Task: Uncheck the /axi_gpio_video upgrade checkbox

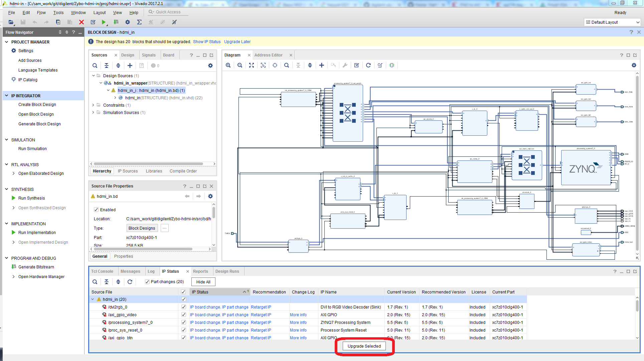Action: point(183,315)
